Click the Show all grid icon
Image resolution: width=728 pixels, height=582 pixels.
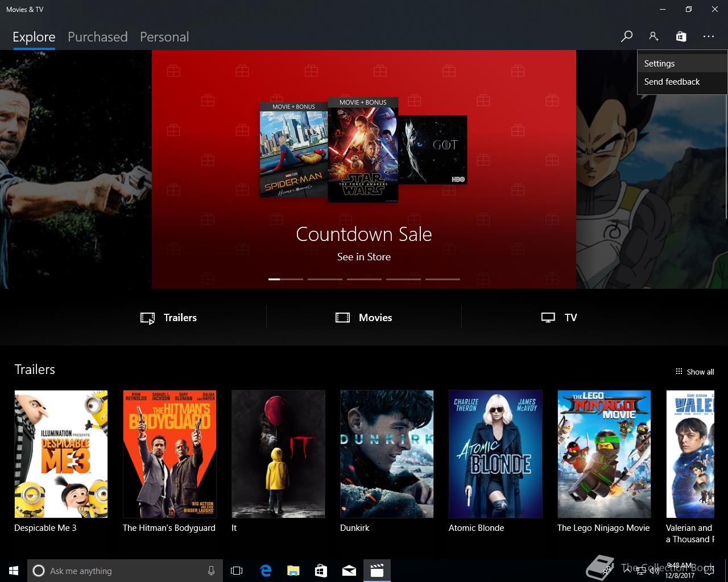click(x=679, y=371)
